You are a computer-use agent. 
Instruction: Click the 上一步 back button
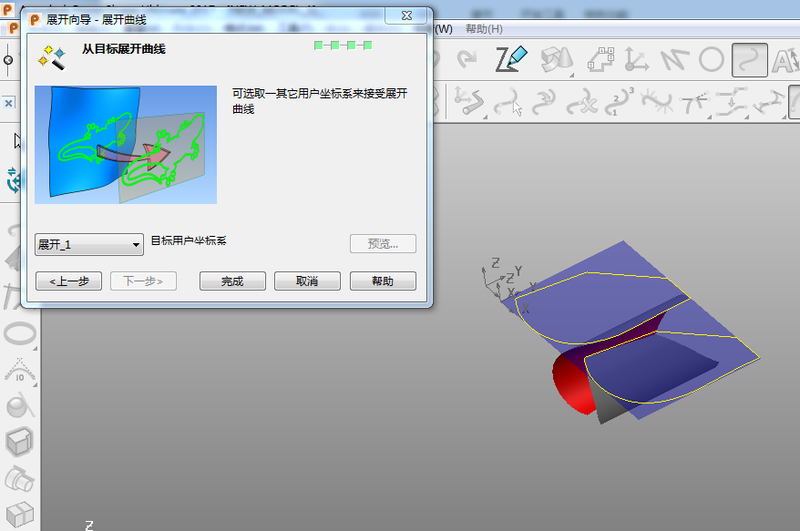pyautogui.click(x=68, y=281)
